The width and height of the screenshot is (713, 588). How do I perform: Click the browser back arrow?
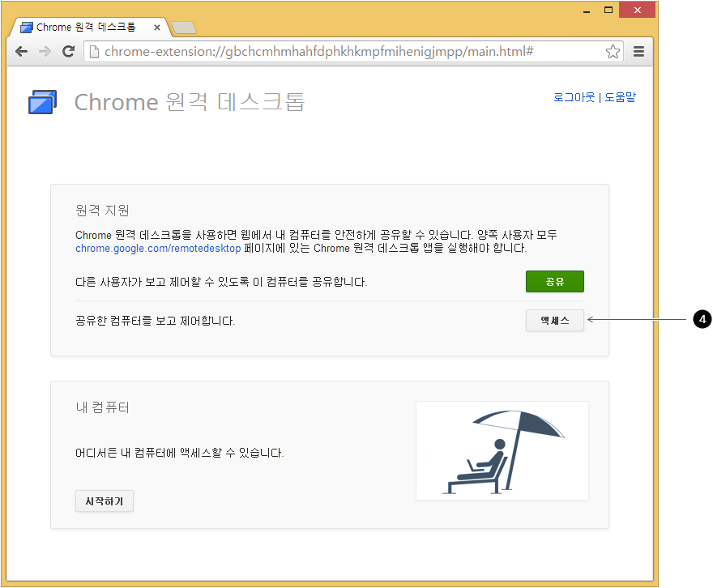click(21, 51)
